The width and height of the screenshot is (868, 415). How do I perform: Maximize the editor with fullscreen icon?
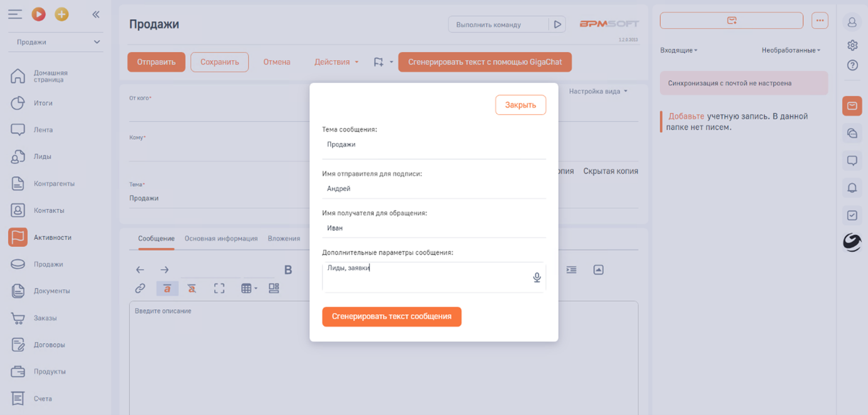[219, 288]
